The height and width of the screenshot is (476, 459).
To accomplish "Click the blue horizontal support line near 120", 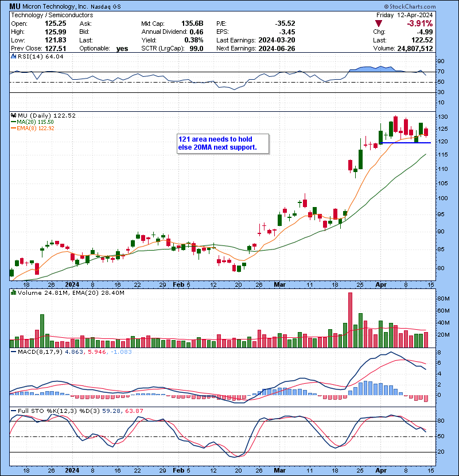I will [406, 143].
